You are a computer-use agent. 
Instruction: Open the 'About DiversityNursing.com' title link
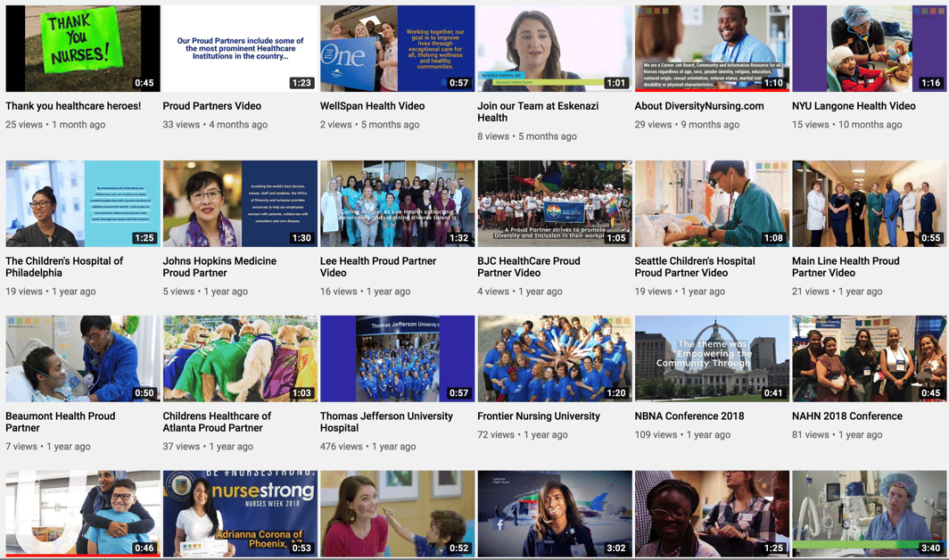699,106
